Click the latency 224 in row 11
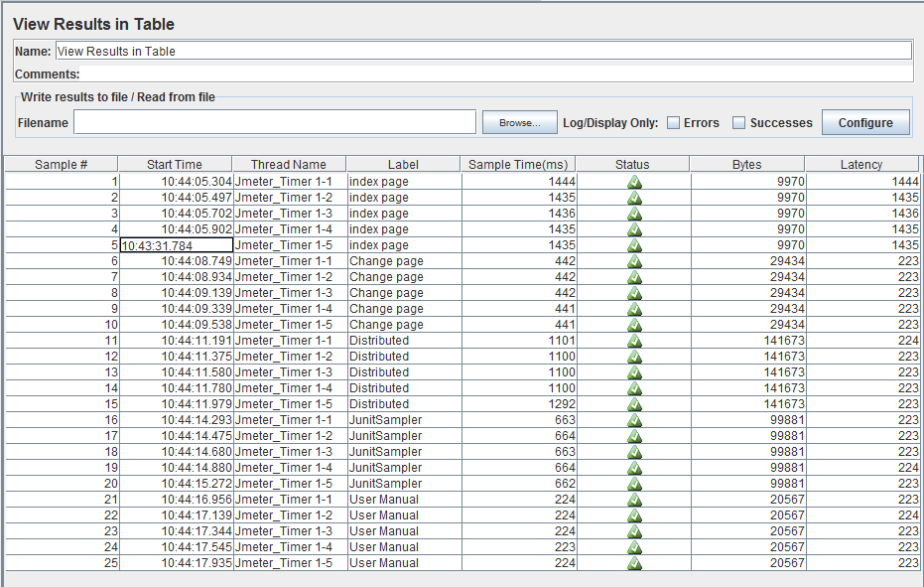This screenshot has width=924, height=587. [862, 341]
